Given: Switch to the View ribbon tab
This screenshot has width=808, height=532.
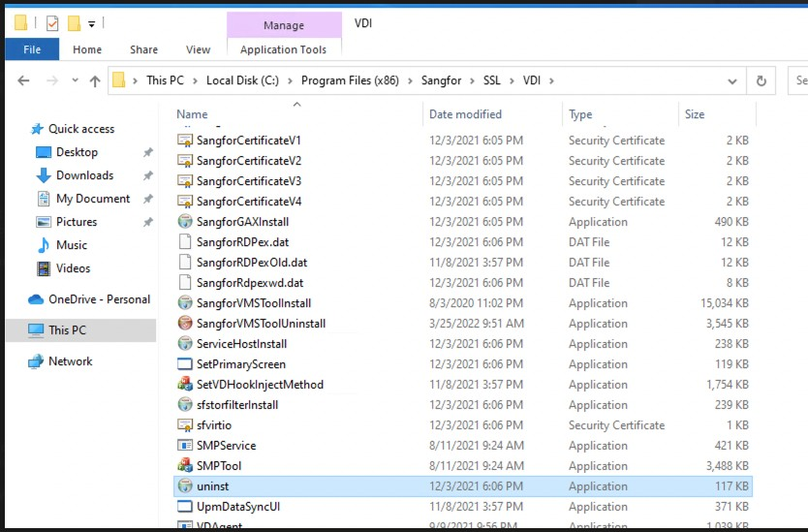Looking at the screenshot, I should [x=198, y=49].
